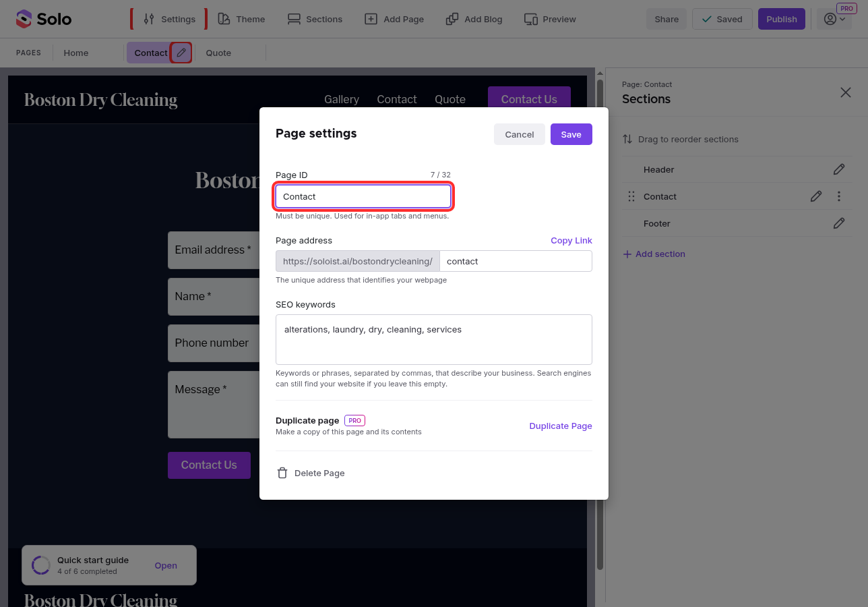The width and height of the screenshot is (868, 607).
Task: Click the Solo logo
Action: click(44, 19)
